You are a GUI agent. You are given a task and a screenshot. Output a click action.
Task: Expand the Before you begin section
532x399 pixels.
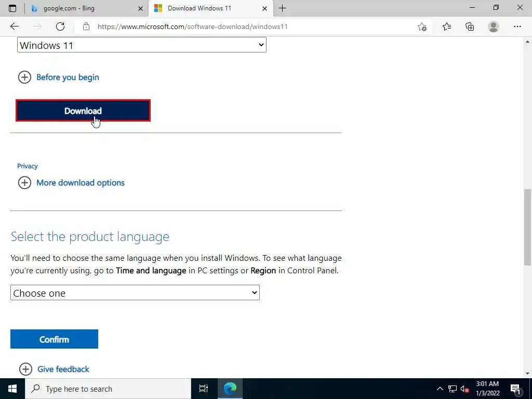[58, 77]
